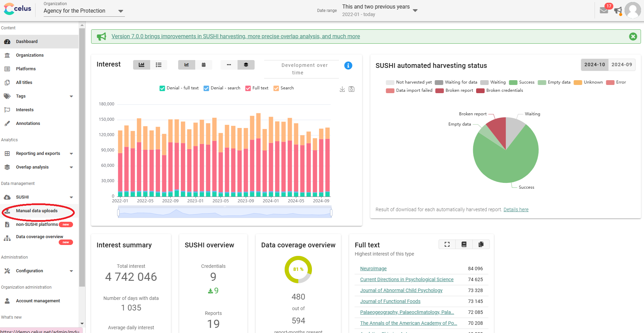Open Annotations in sidebar
644x333 pixels.
point(39,124)
